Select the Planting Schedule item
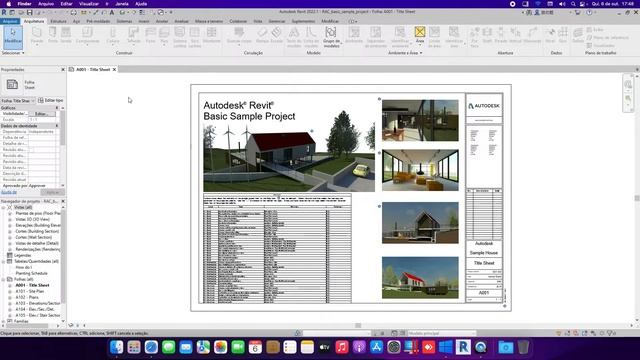The height and width of the screenshot is (360, 640). pyautogui.click(x=31, y=273)
